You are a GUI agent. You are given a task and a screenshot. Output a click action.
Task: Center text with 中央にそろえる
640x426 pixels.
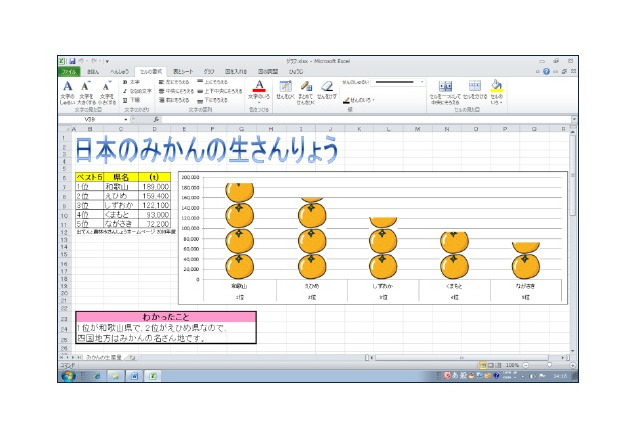pyautogui.click(x=176, y=91)
